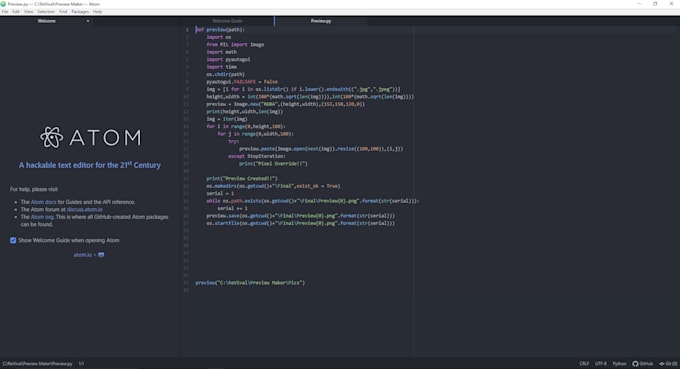Toggle Show Welcome Guide when opening Atom
The width and height of the screenshot is (680, 369).
pos(13,240)
